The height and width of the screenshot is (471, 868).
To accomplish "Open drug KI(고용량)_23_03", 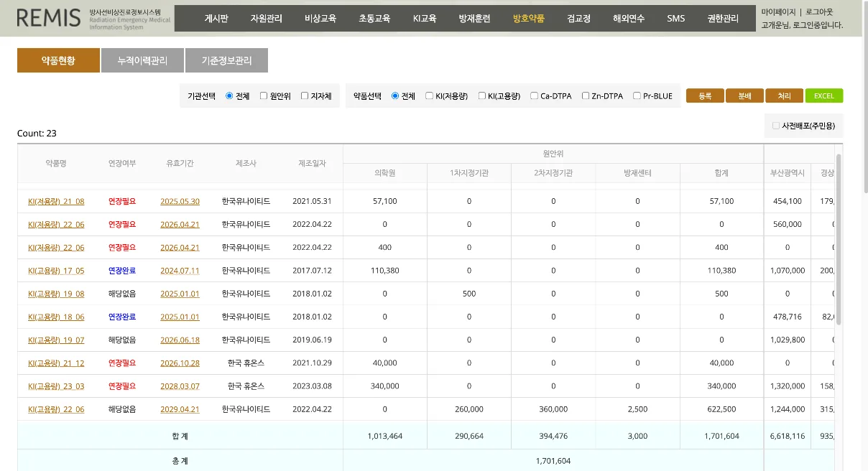I will coord(56,386).
